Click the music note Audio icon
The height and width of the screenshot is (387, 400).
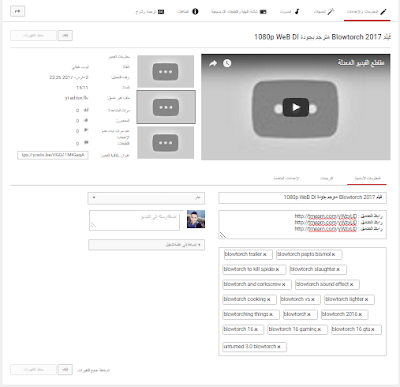297,12
